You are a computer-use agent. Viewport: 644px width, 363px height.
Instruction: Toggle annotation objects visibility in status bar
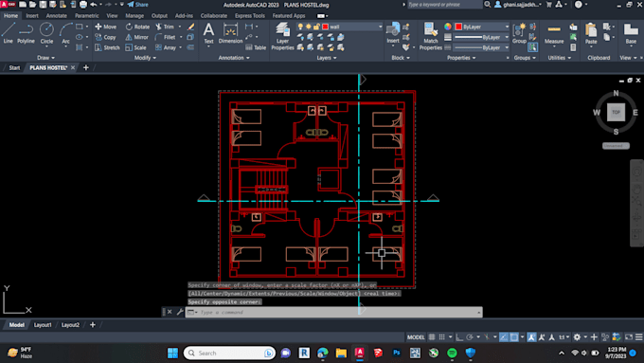531,337
